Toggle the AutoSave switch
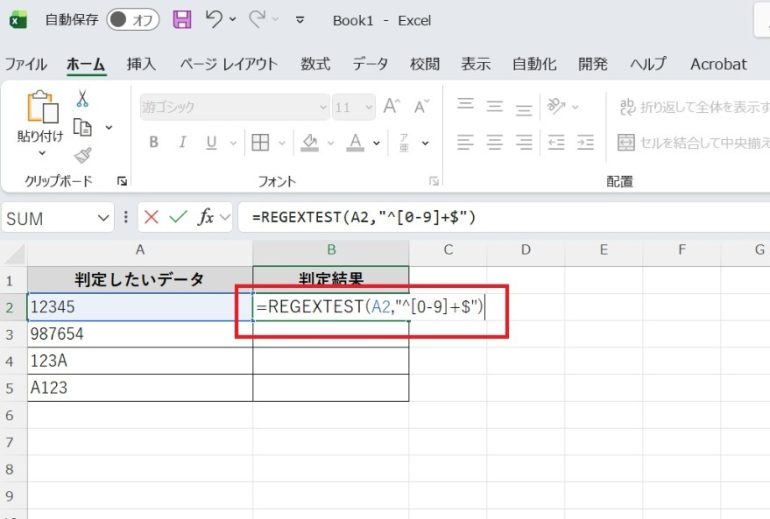This screenshot has width=770, height=519. point(133,20)
